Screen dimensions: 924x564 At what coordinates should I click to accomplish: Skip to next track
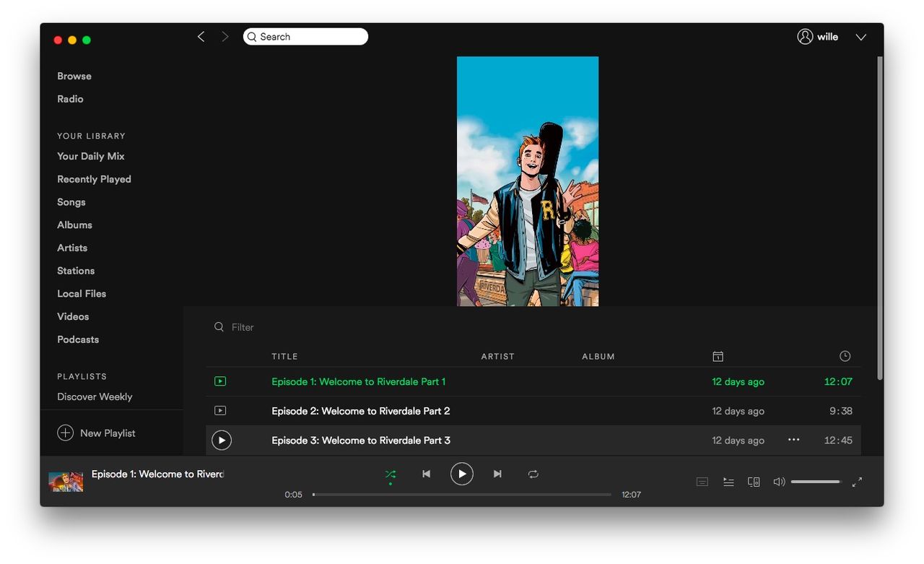click(x=497, y=474)
